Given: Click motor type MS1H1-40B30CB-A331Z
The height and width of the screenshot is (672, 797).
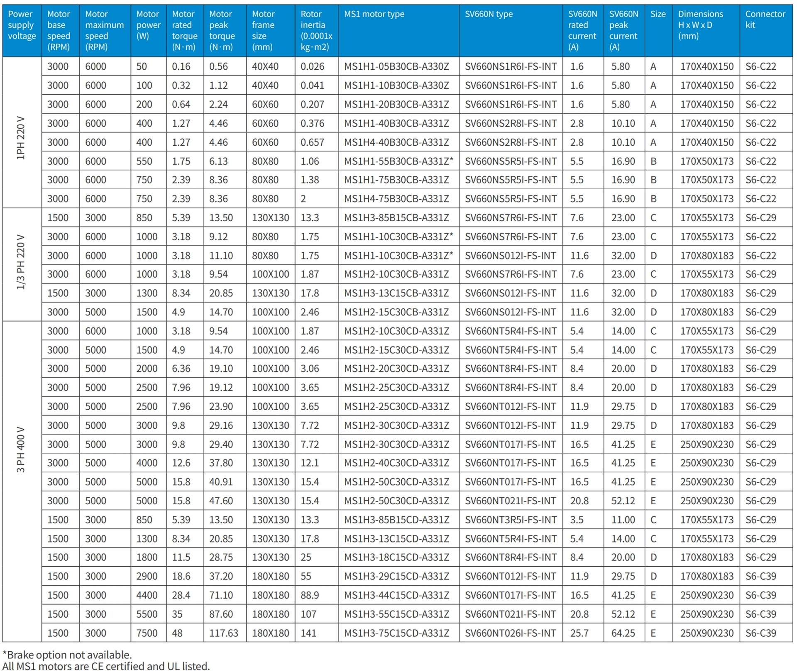Looking at the screenshot, I should pyautogui.click(x=396, y=123).
